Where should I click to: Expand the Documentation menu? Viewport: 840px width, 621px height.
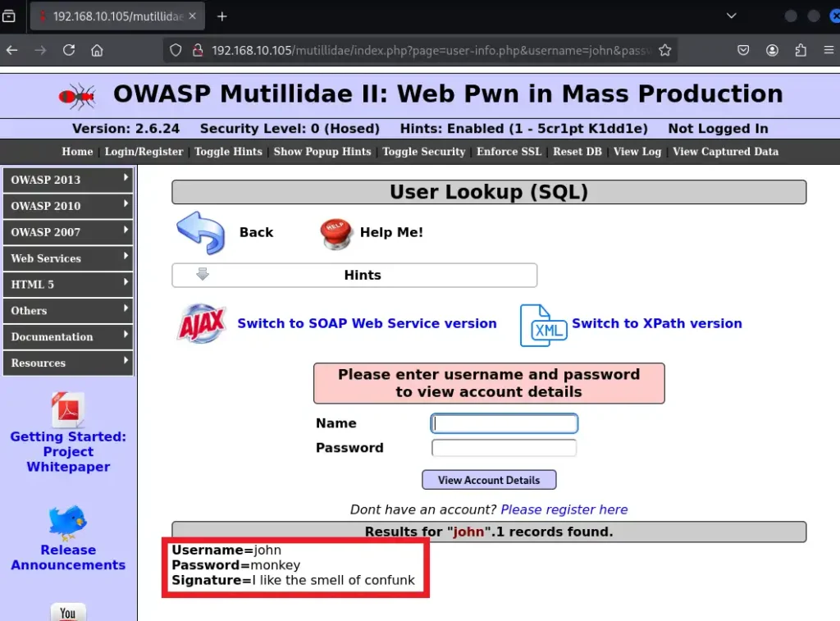point(68,337)
